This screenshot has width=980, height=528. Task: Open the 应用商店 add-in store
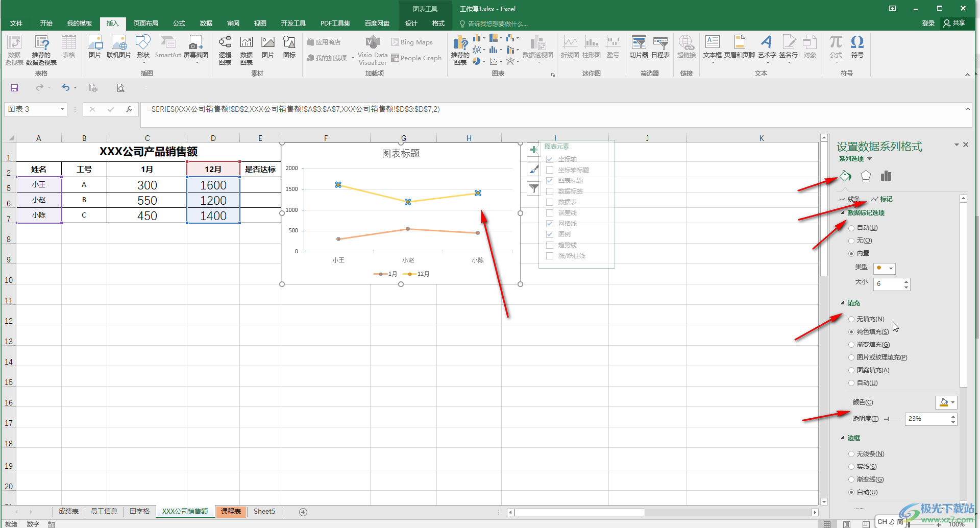pyautogui.click(x=324, y=42)
